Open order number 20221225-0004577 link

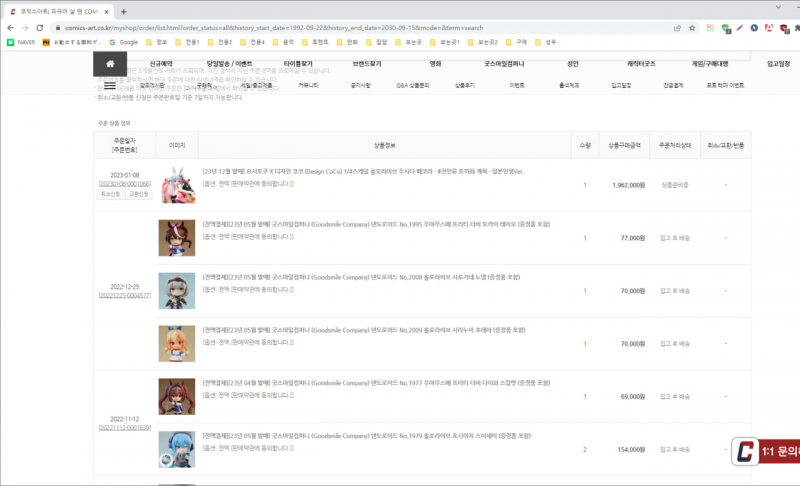(124, 297)
